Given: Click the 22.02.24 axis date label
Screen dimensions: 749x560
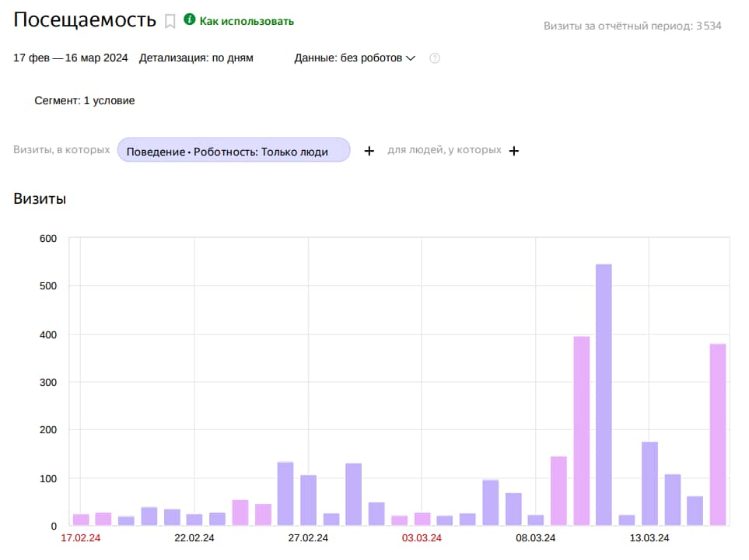Looking at the screenshot, I should (x=194, y=538).
